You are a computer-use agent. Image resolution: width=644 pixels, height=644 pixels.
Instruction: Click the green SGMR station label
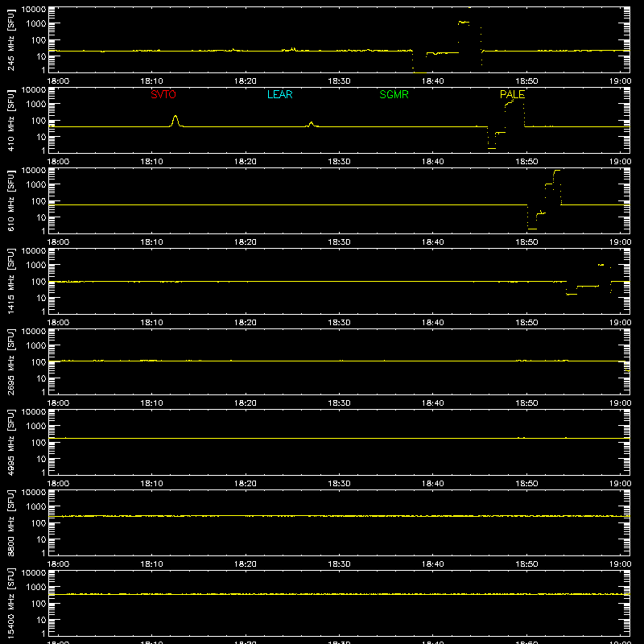point(394,94)
